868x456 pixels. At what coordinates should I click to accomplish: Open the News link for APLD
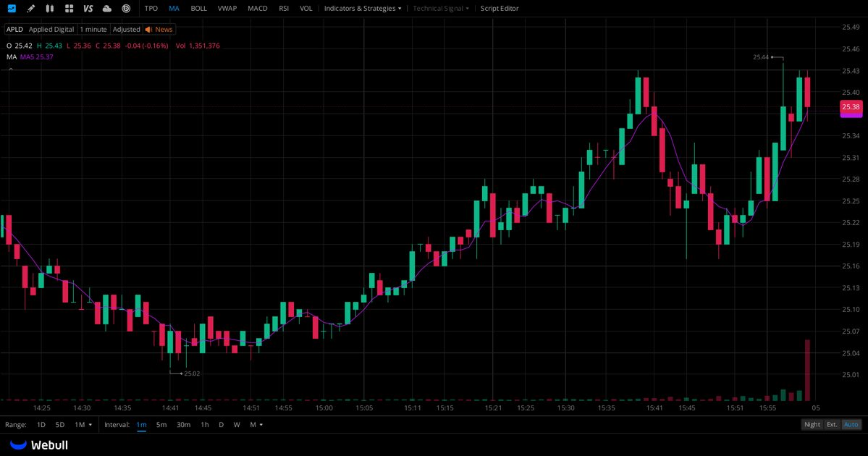[164, 30]
